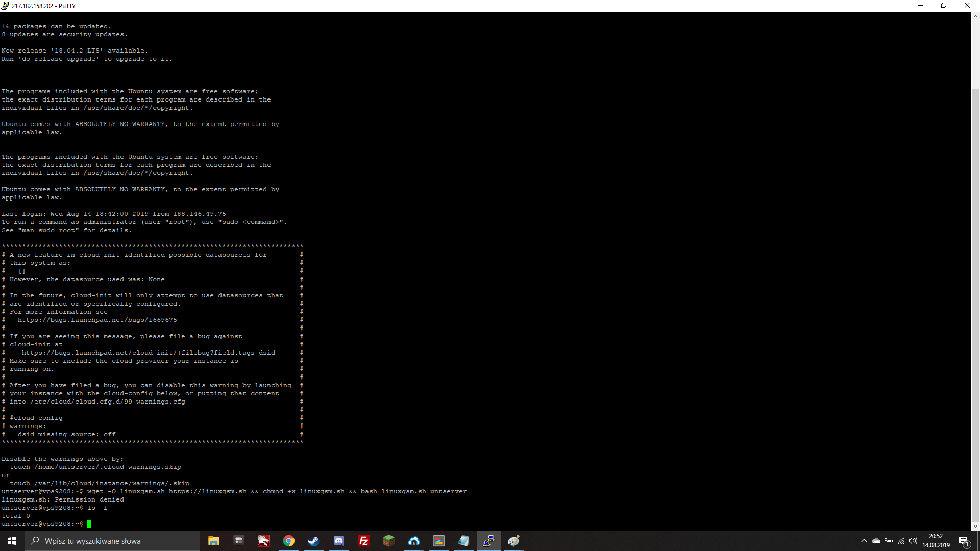This screenshot has width=980, height=551.
Task: Switch to Paint in taskbar
Action: coord(513,541)
